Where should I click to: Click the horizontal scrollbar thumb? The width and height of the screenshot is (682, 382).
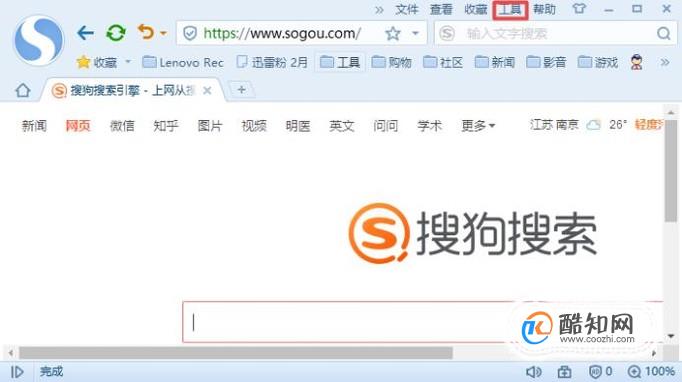235,353
